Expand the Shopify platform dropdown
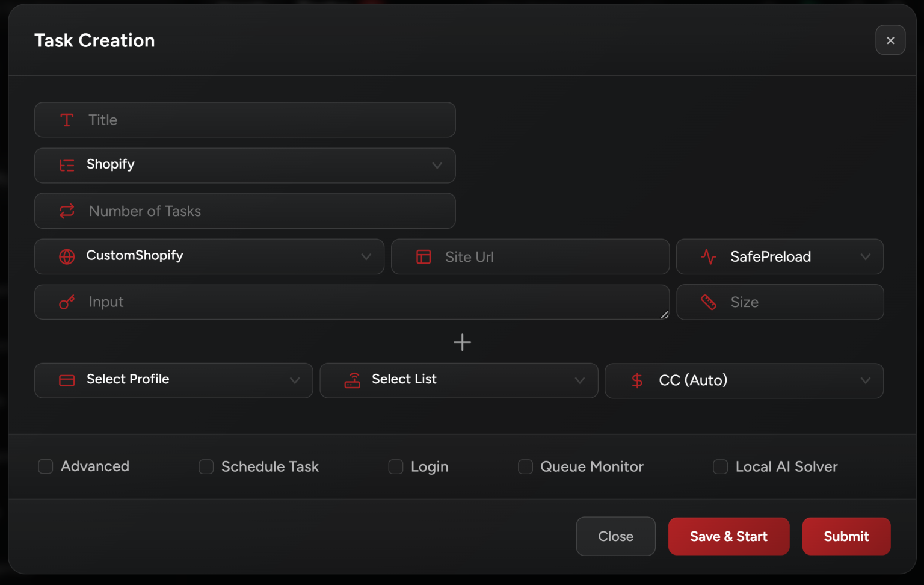This screenshot has width=924, height=585. point(245,166)
